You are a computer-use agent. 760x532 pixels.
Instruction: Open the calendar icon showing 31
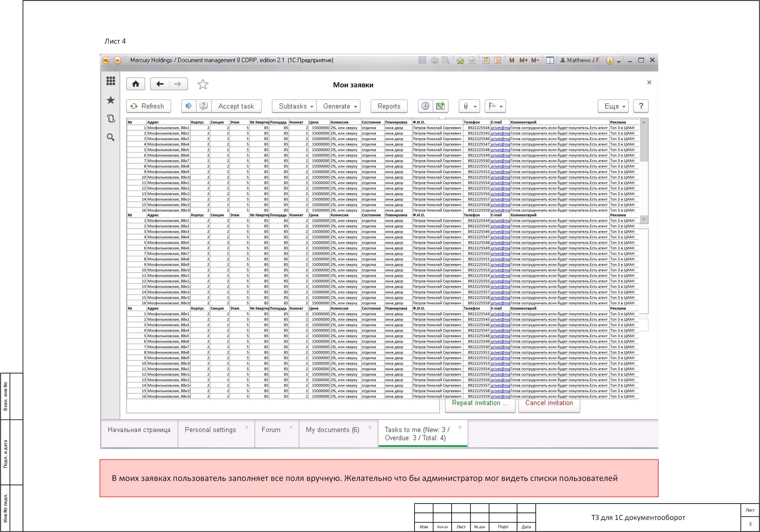[x=498, y=60]
